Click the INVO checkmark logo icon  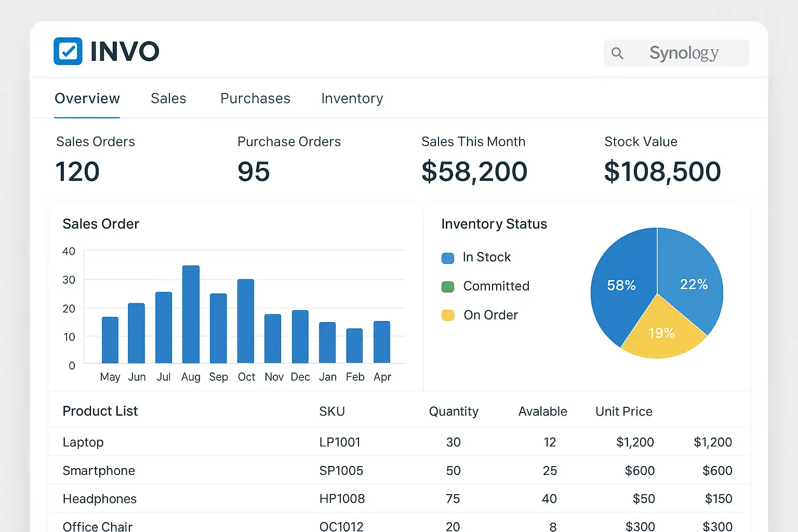68,51
